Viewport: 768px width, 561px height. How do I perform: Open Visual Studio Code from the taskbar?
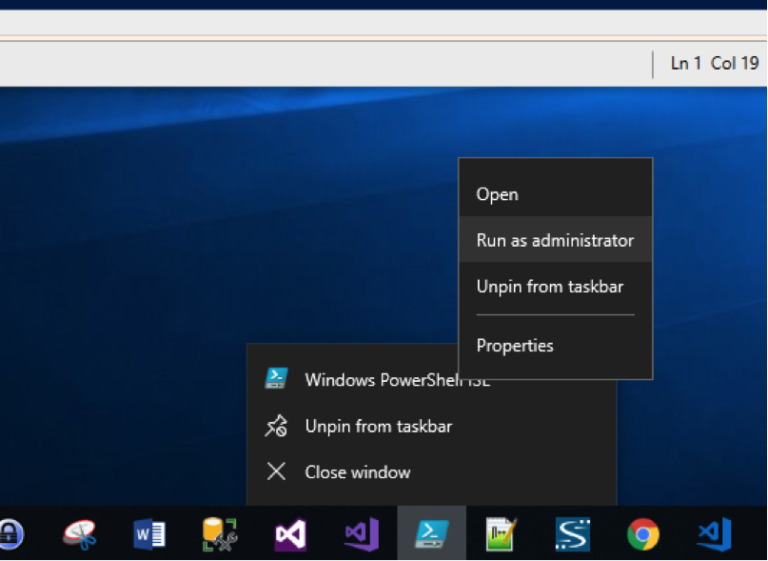click(x=714, y=535)
